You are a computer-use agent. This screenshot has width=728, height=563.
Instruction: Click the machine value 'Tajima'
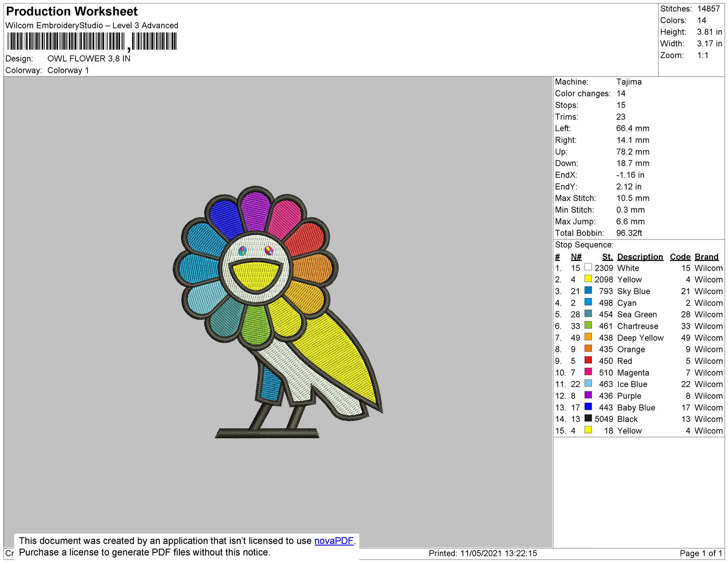pos(629,82)
